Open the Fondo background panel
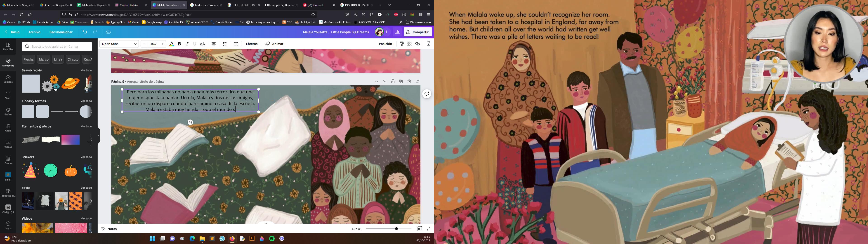868x244 pixels. (x=8, y=160)
